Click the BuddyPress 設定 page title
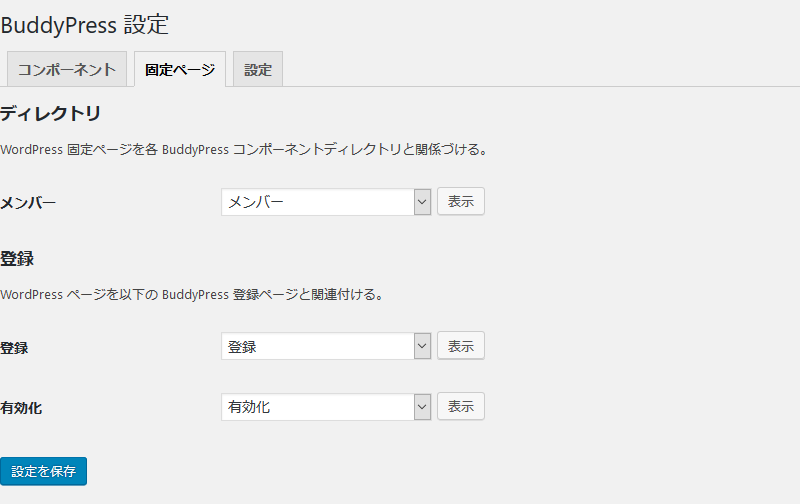Image resolution: width=800 pixels, height=504 pixels. click(85, 25)
